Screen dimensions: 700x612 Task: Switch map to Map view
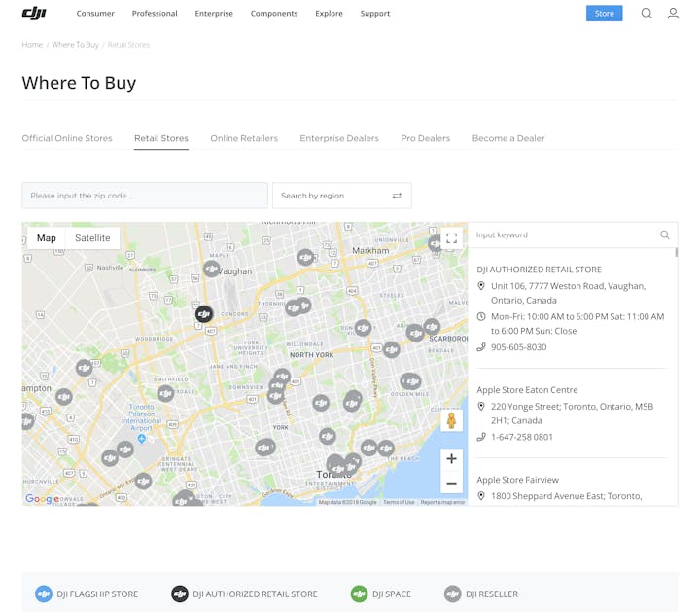47,238
